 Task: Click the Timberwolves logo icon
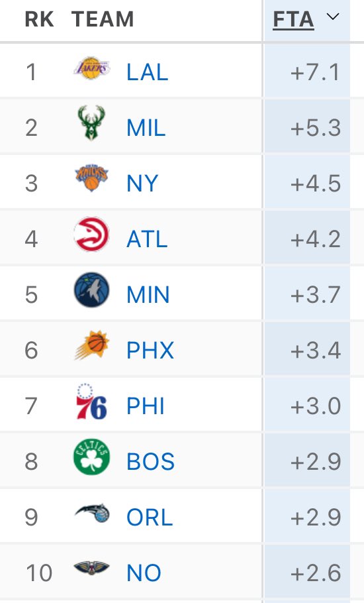[x=91, y=290]
